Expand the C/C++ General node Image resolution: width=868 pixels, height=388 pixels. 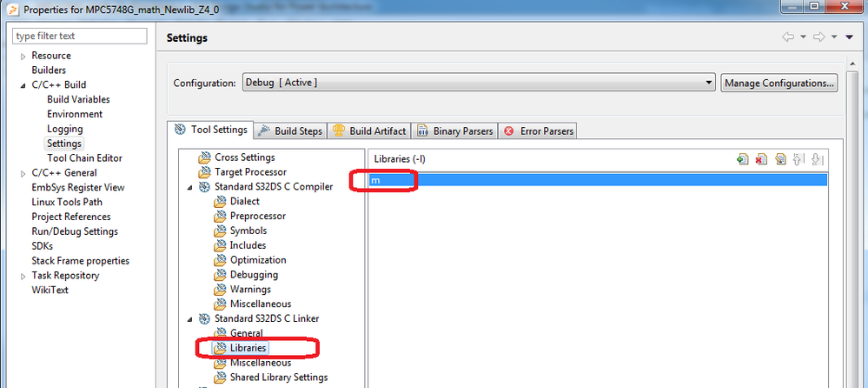pyautogui.click(x=23, y=173)
